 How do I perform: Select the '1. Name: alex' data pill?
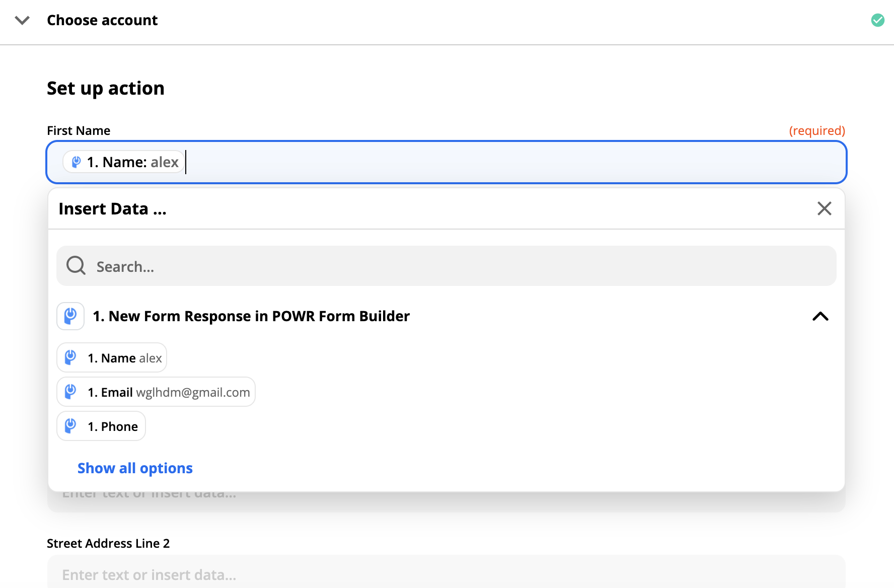[124, 162]
